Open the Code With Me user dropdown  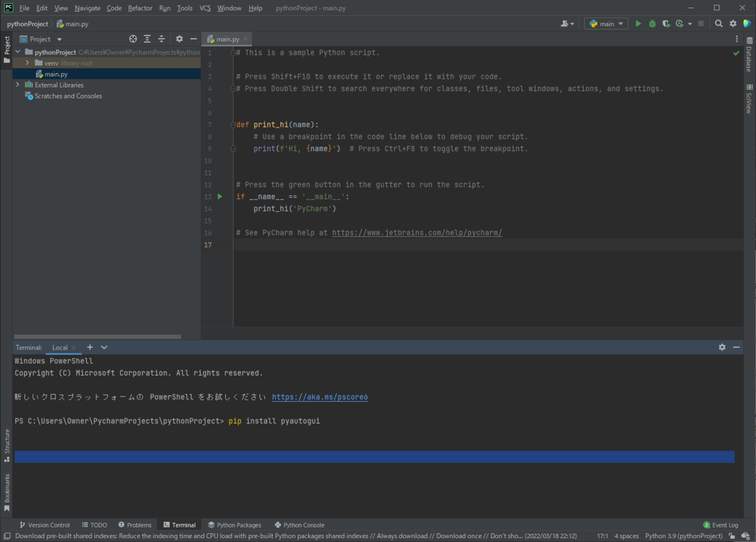coord(567,23)
